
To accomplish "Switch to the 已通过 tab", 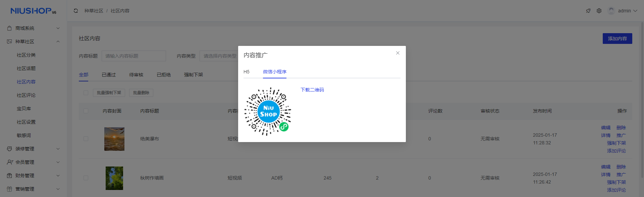I will point(109,75).
